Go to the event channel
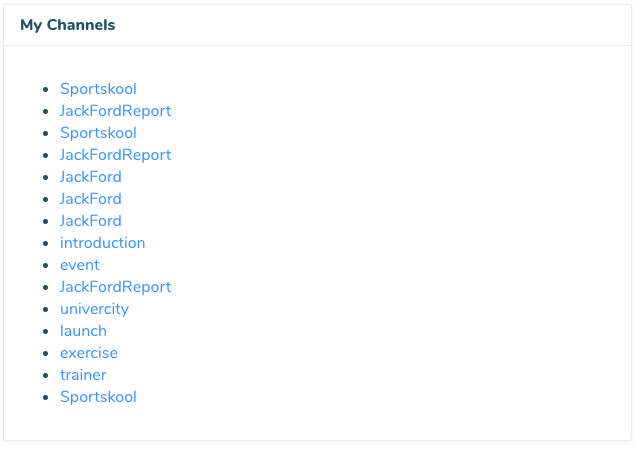642x452 pixels. [80, 265]
